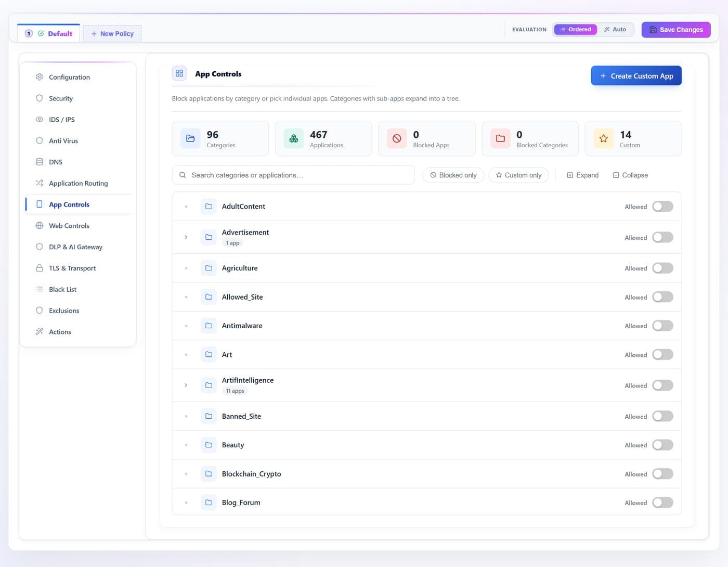Toggle the Art block switch
Image resolution: width=728 pixels, height=567 pixels.
coord(662,355)
